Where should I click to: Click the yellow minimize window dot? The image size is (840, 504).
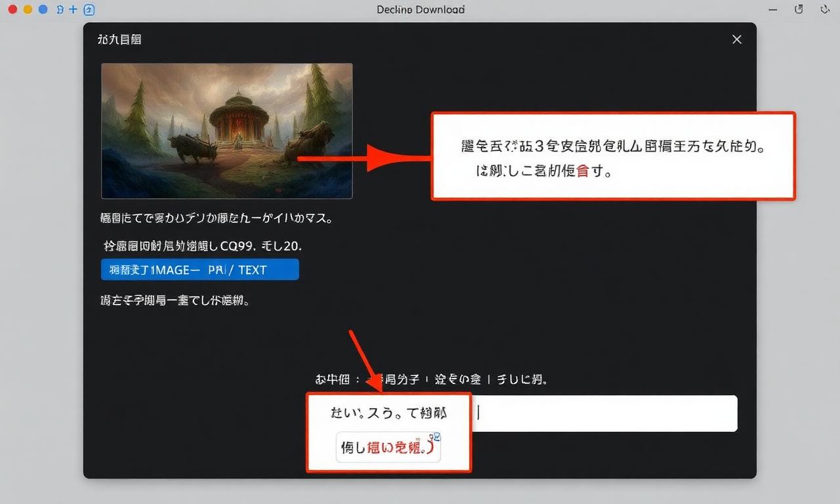pyautogui.click(x=28, y=10)
